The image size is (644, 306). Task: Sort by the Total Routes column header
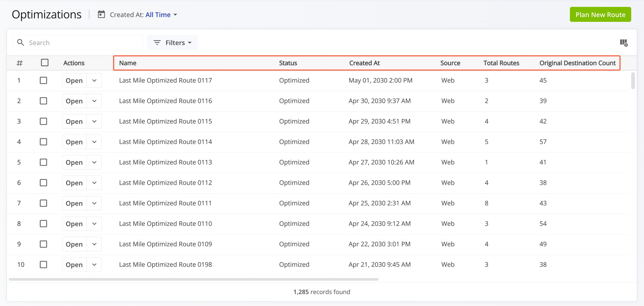coord(501,63)
